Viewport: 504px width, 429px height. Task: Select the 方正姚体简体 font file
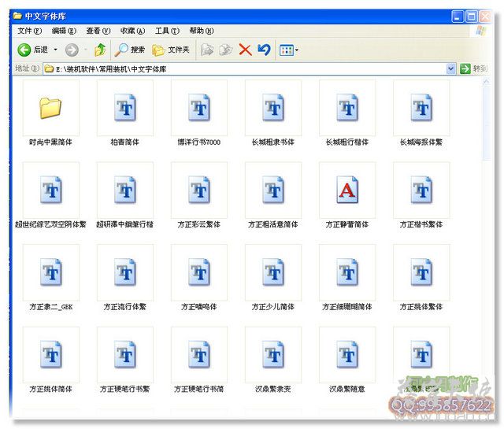click(x=50, y=361)
